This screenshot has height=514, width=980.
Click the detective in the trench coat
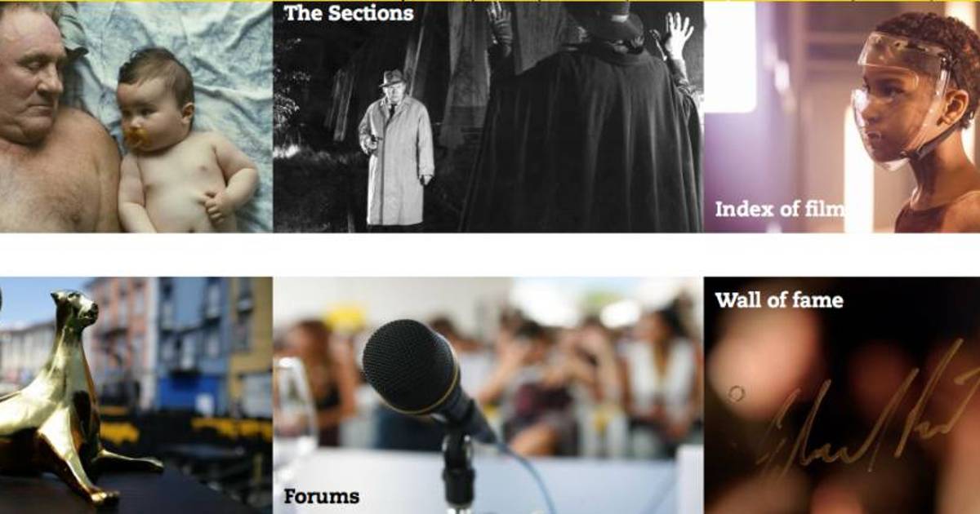[396, 147]
